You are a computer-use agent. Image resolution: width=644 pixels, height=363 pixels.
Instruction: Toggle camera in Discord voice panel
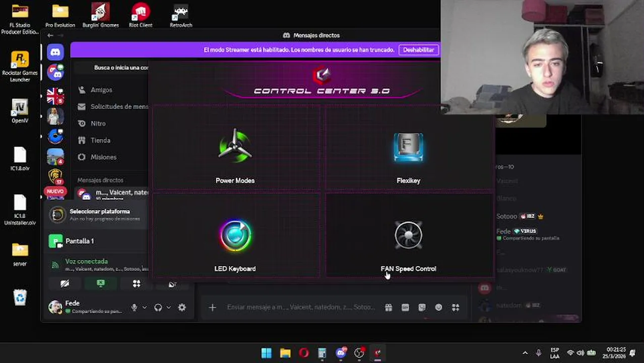[x=65, y=284]
